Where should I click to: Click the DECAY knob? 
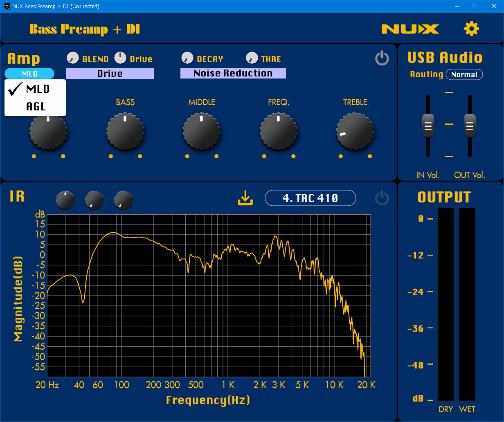(x=187, y=58)
